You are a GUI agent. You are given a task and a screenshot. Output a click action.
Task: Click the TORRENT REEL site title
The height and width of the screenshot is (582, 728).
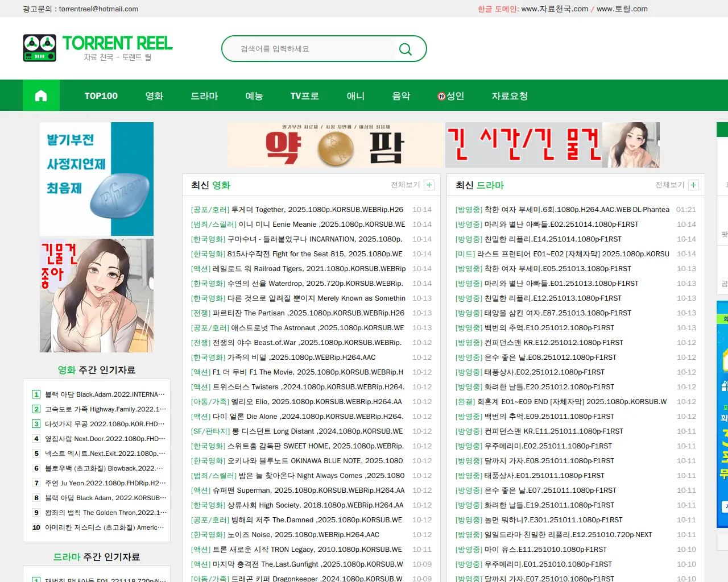pyautogui.click(x=117, y=43)
